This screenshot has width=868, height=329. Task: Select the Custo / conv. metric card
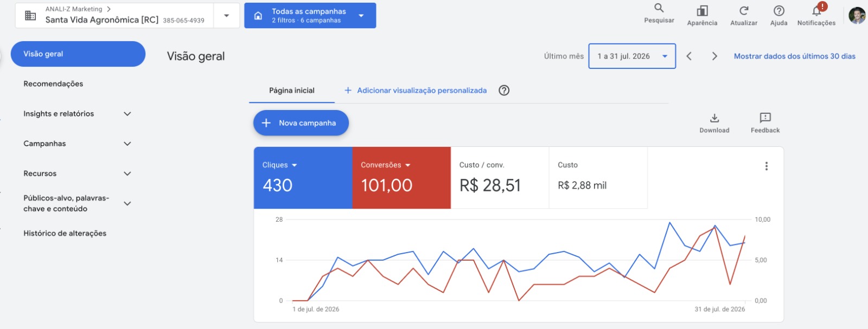point(500,178)
